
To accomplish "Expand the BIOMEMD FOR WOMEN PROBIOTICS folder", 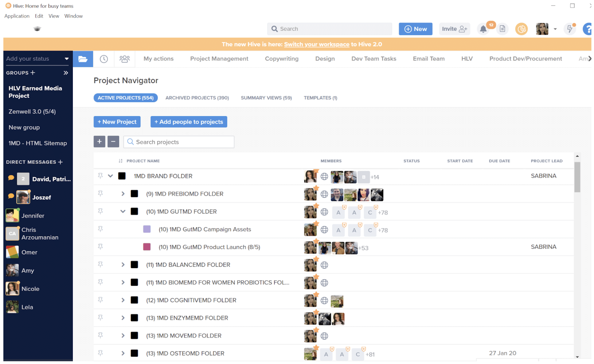I will click(x=123, y=282).
